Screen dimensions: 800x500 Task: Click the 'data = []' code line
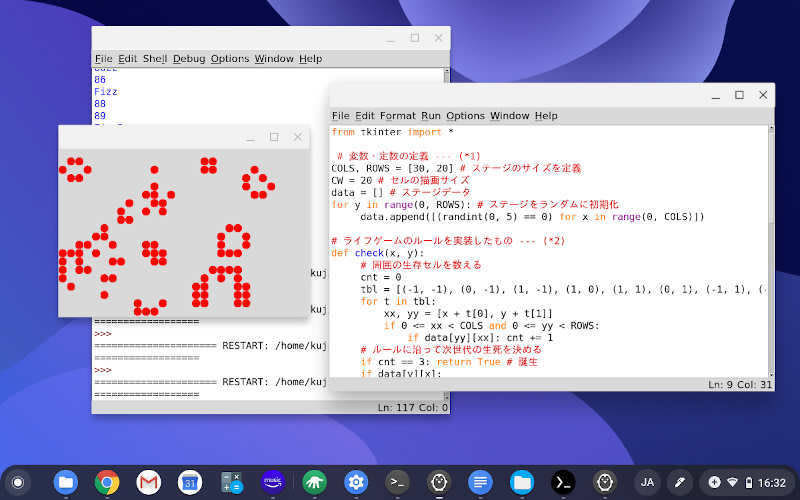401,192
